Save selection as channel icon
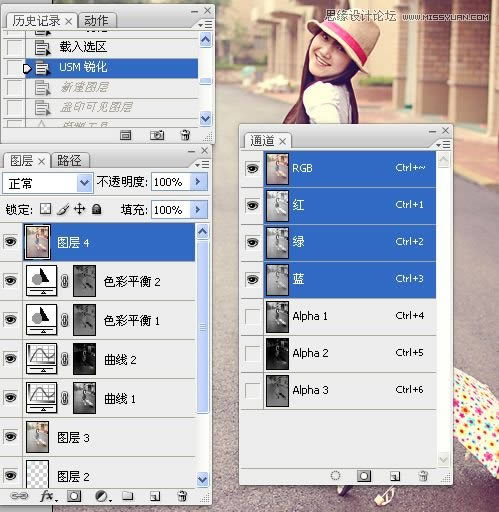This screenshot has height=512, width=499. 364,476
